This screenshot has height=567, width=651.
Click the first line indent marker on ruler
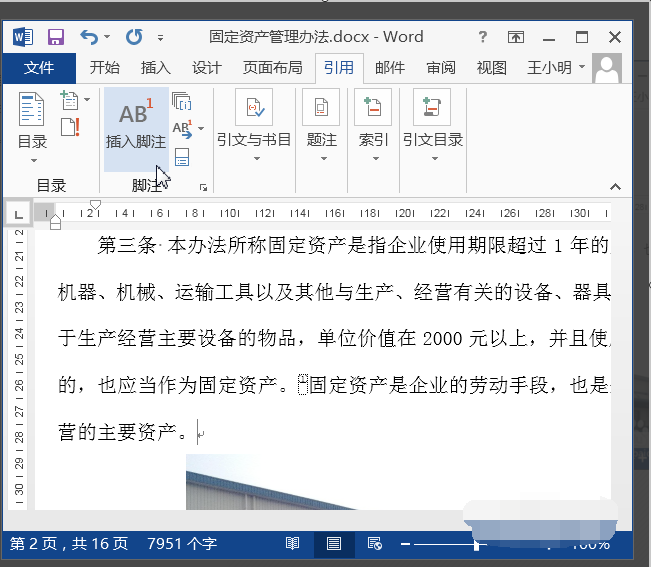pos(95,205)
